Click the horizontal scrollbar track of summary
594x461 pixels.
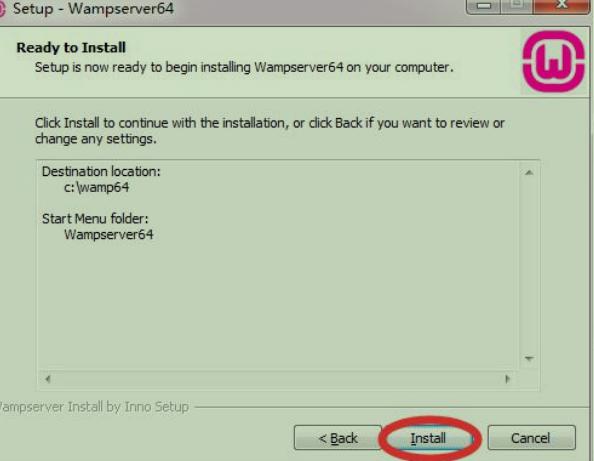coord(278,379)
